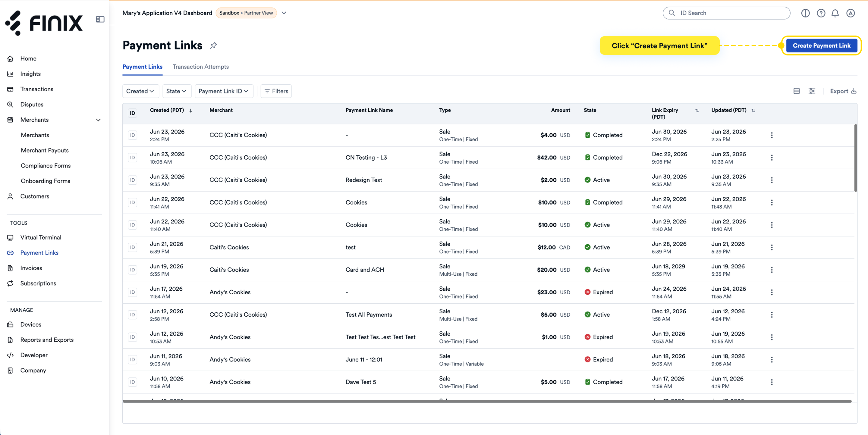Open Devices in sidebar
Screen dimensions: 868x435
[x=31, y=324]
